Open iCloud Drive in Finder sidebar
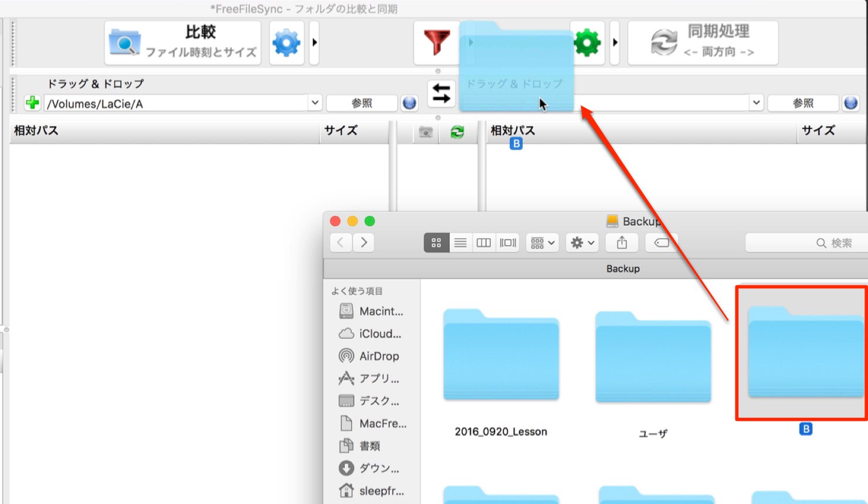The width and height of the screenshot is (868, 504). 372,333
